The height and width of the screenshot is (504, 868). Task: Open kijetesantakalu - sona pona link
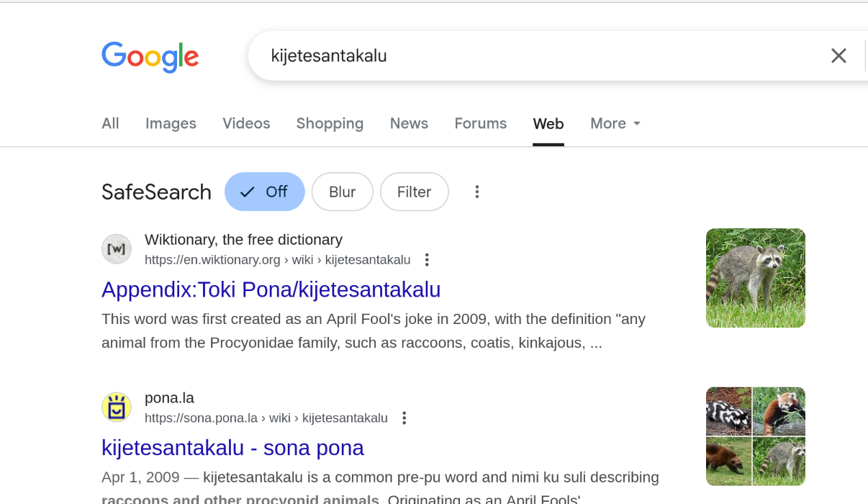(232, 448)
